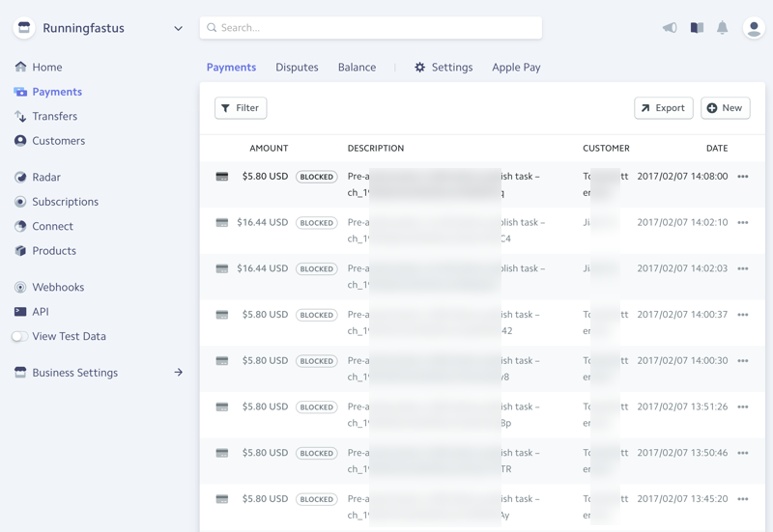Click the Runningfastus store logo icon
The image size is (773, 532).
24,28
